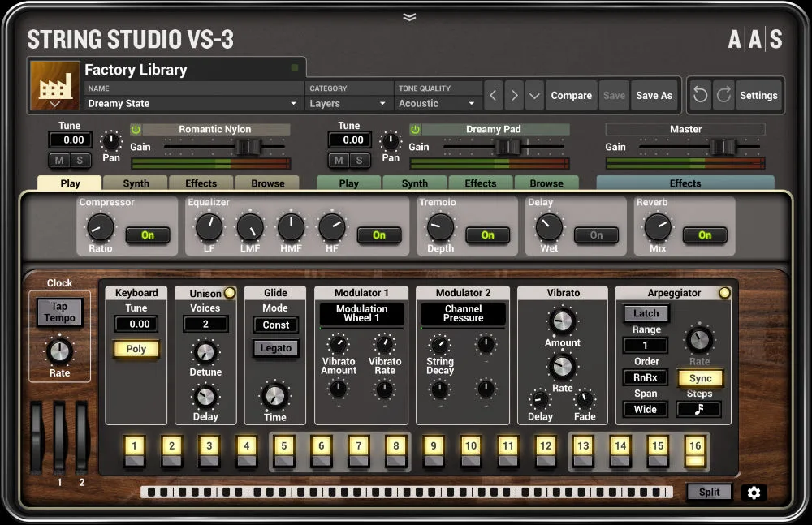
Task: Open plugin options with the gear icon
Action: (754, 492)
